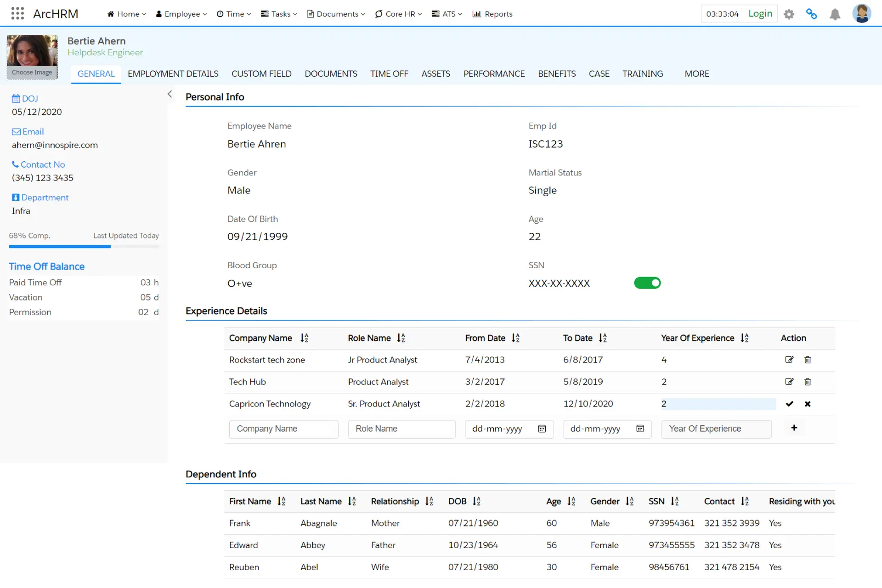Open the app launcher grid icon
Image resolution: width=882 pixels, height=588 pixels.
pyautogui.click(x=17, y=13)
